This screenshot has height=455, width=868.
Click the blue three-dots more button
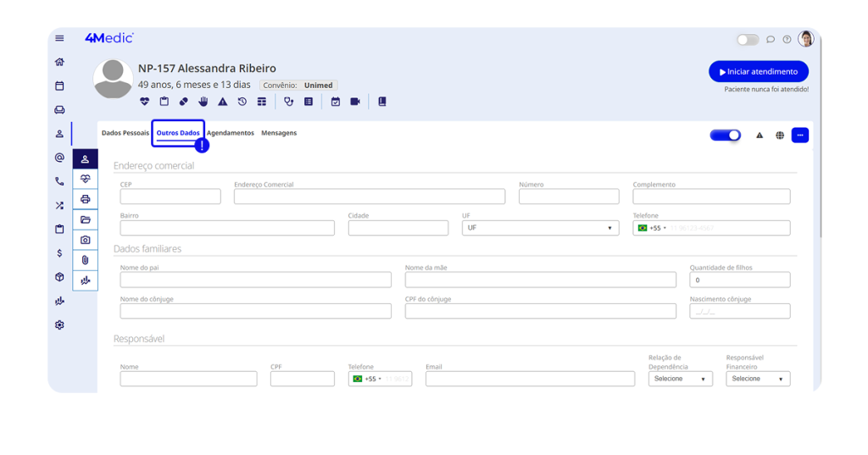coord(799,136)
